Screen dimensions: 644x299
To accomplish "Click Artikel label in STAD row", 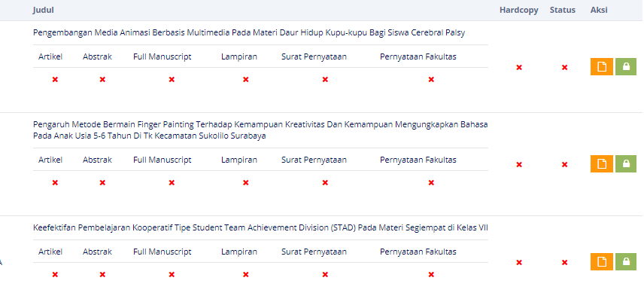I will [50, 252].
